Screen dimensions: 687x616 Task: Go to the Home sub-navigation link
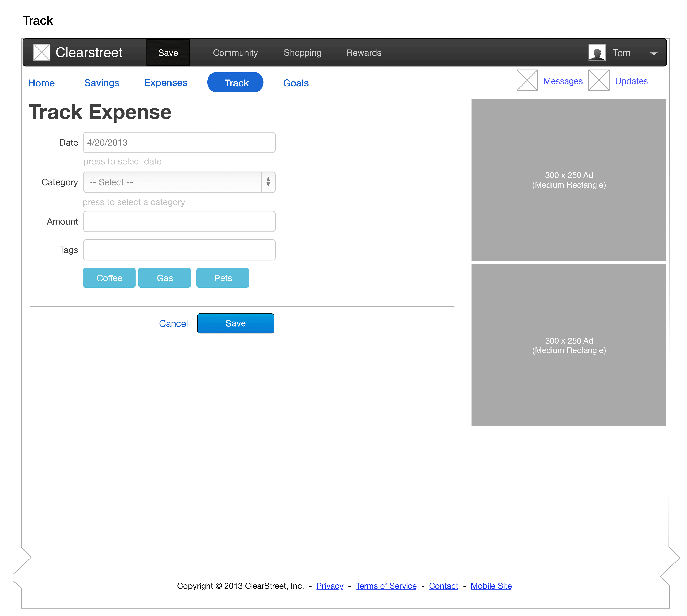coord(41,83)
